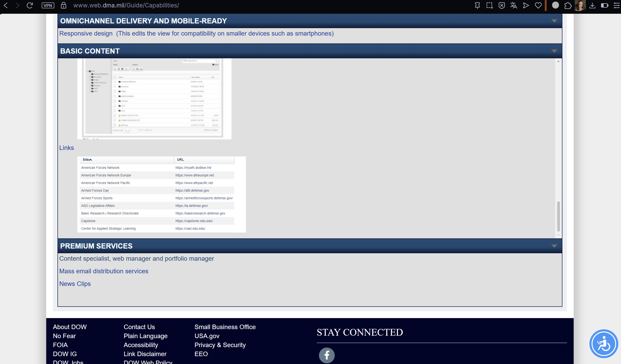Collapse the Premium Services section arrow
This screenshot has width=621, height=364.
pyautogui.click(x=554, y=246)
